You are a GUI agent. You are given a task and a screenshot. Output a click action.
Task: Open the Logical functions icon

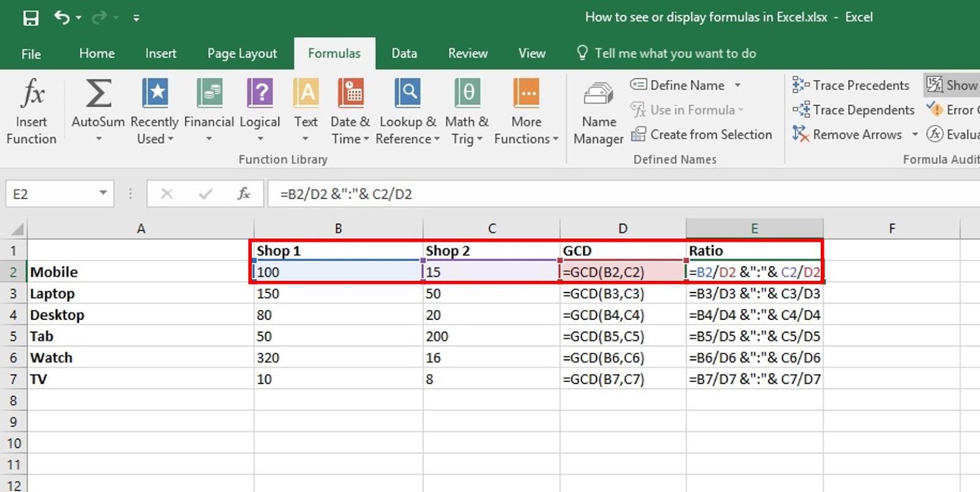(260, 94)
